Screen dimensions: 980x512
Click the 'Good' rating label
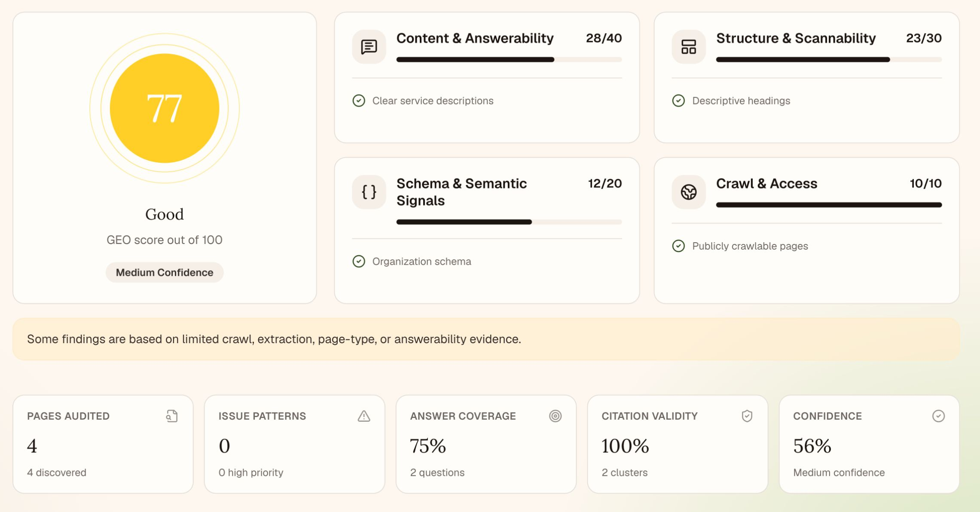tap(165, 214)
